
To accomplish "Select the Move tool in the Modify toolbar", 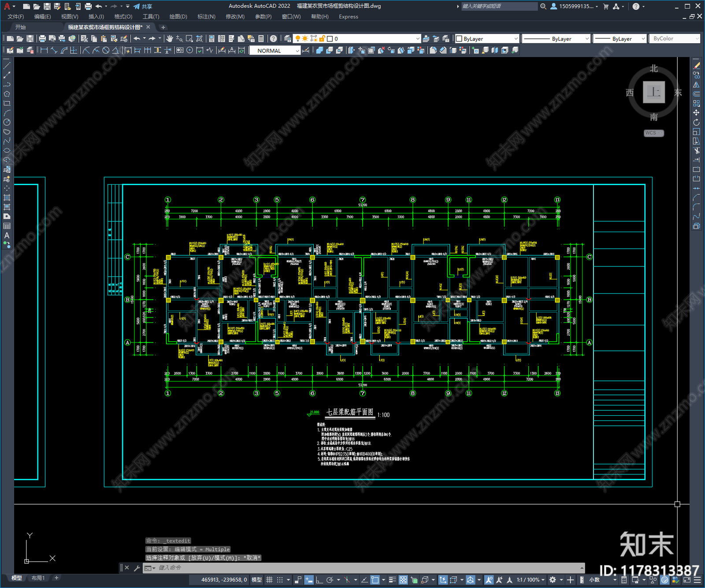I will click(x=696, y=113).
